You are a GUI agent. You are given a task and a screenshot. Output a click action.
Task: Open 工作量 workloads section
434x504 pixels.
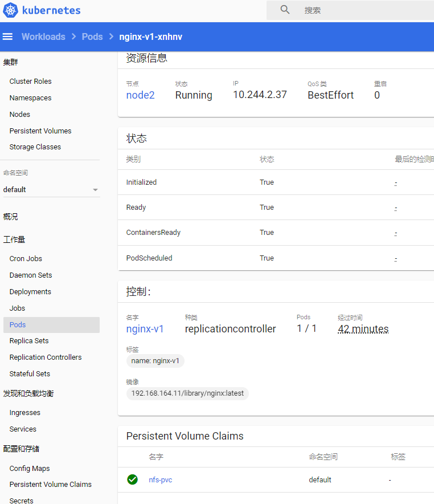14,239
